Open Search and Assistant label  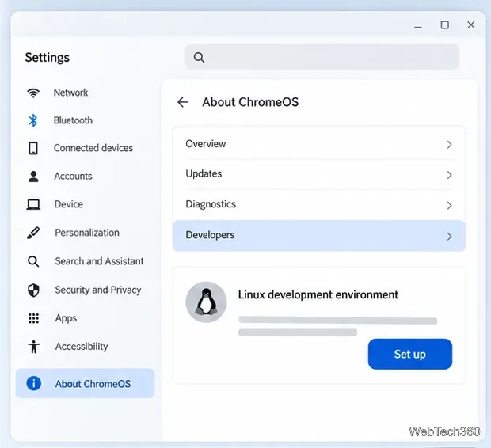(x=99, y=261)
